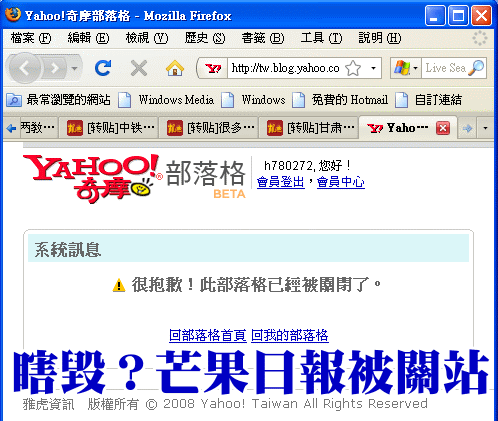Maximize the Firefox window
The height and width of the screenshot is (421, 498).
click(458, 15)
